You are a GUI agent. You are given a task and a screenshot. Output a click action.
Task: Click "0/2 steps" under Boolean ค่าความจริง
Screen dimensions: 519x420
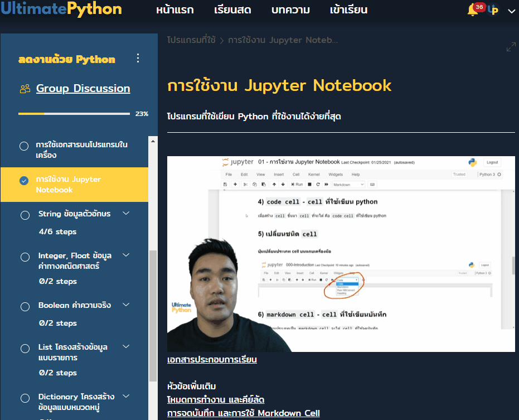coord(57,323)
